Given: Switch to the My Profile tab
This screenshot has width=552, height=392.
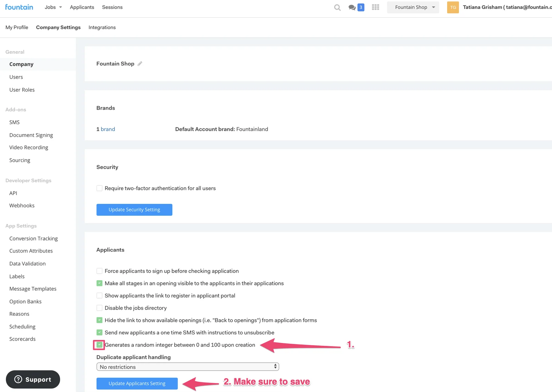Looking at the screenshot, I should coord(17,27).
